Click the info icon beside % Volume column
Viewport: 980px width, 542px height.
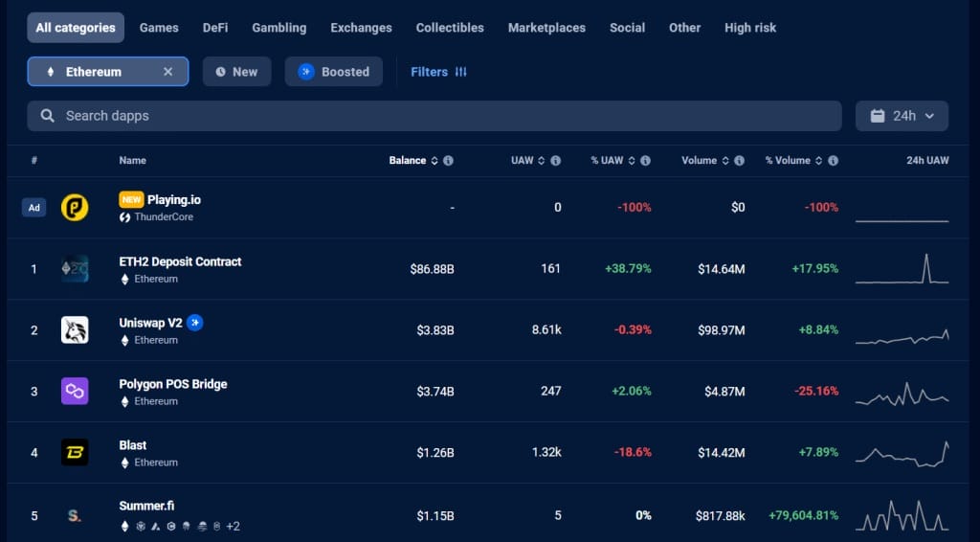(833, 161)
